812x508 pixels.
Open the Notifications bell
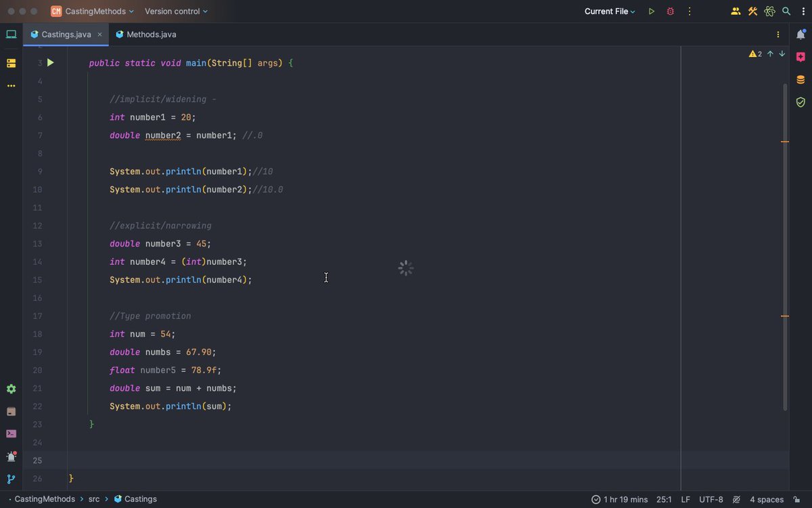[800, 35]
